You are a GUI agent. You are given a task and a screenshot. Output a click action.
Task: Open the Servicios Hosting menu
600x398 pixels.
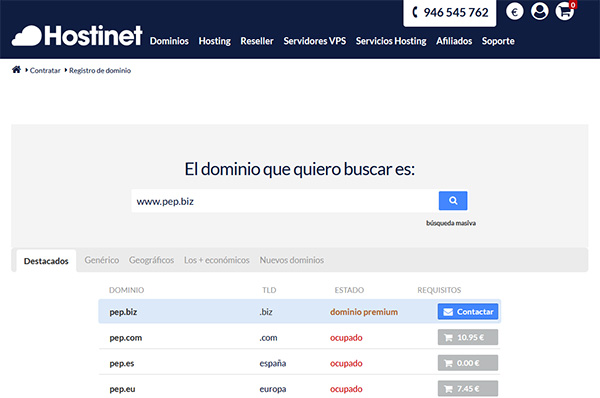pos(391,41)
